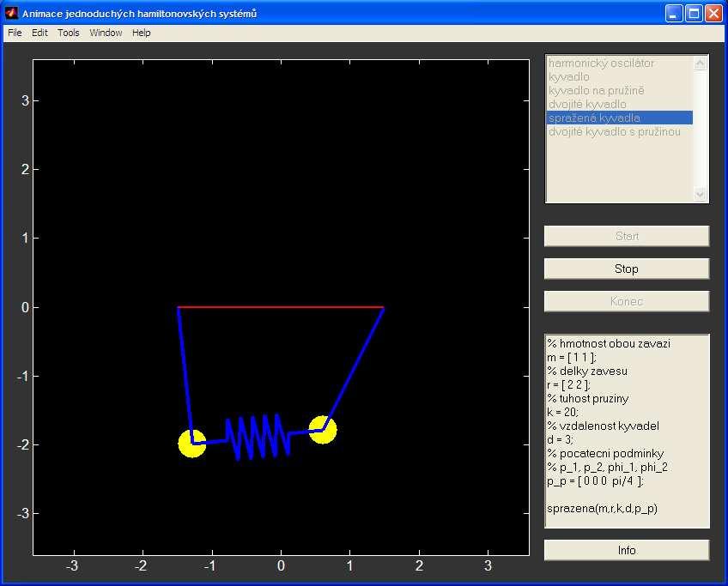This screenshot has width=728, height=586.
Task: Select 'harmonický oscilátor' in the list
Action: pyautogui.click(x=619, y=63)
